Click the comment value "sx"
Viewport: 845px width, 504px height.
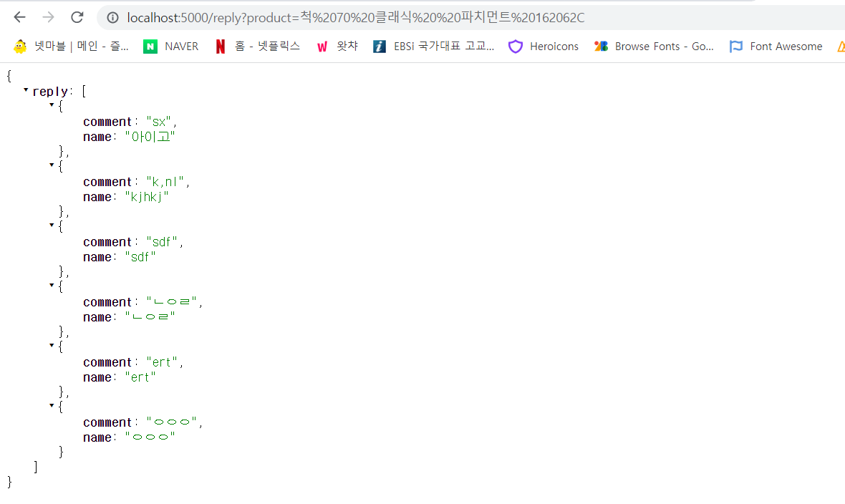pos(158,122)
